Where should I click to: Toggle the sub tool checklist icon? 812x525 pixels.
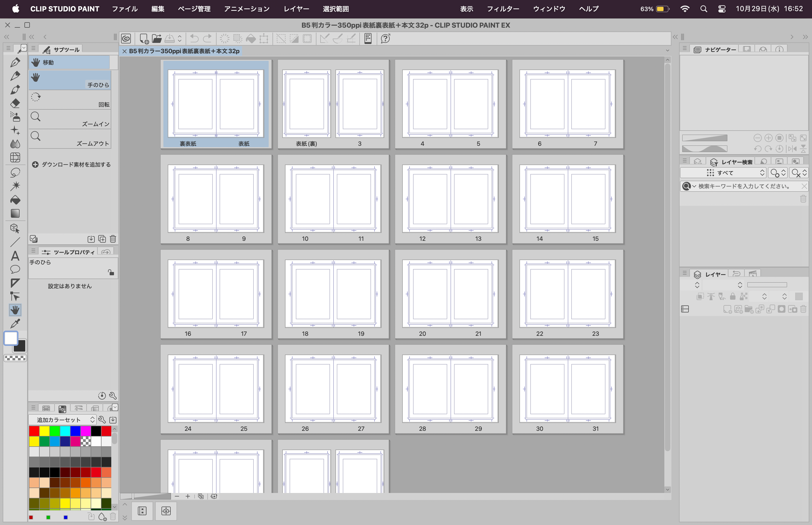[x=33, y=239]
